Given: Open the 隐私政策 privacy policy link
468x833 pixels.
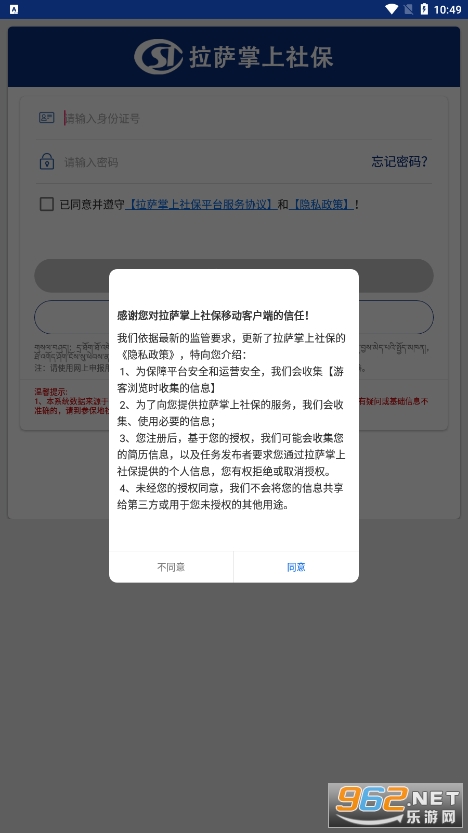Looking at the screenshot, I should coord(321,205).
